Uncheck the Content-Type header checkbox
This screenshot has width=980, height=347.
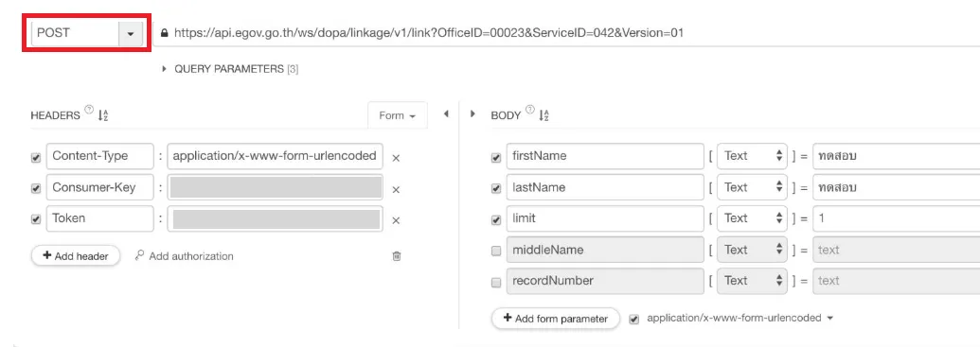[36, 159]
